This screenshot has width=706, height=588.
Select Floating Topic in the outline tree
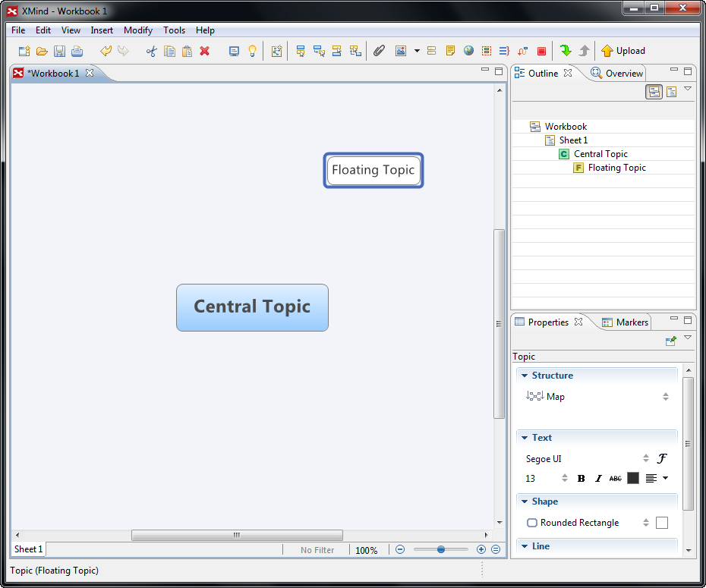coord(616,168)
